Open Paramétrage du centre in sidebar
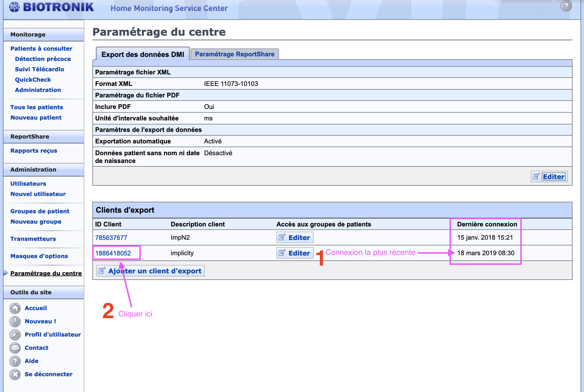This screenshot has width=584, height=392. tap(46, 273)
